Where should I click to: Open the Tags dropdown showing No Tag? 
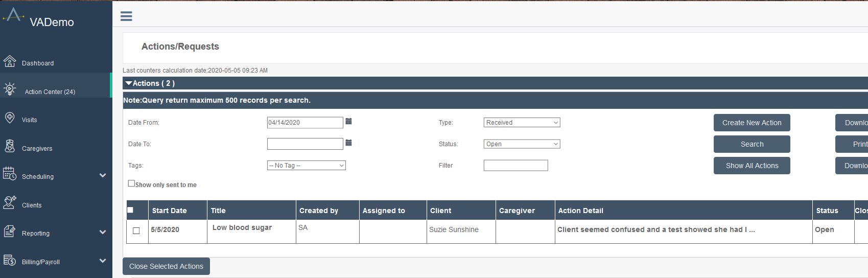click(x=307, y=166)
